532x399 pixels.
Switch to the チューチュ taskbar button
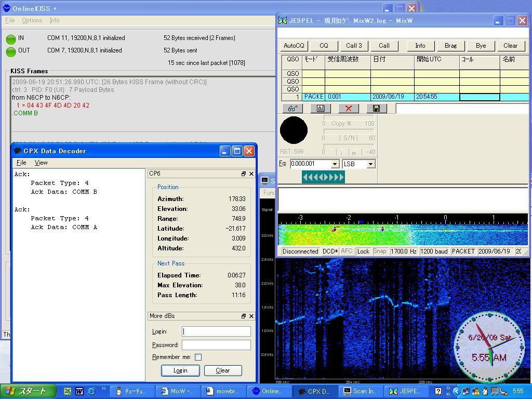pos(132,391)
